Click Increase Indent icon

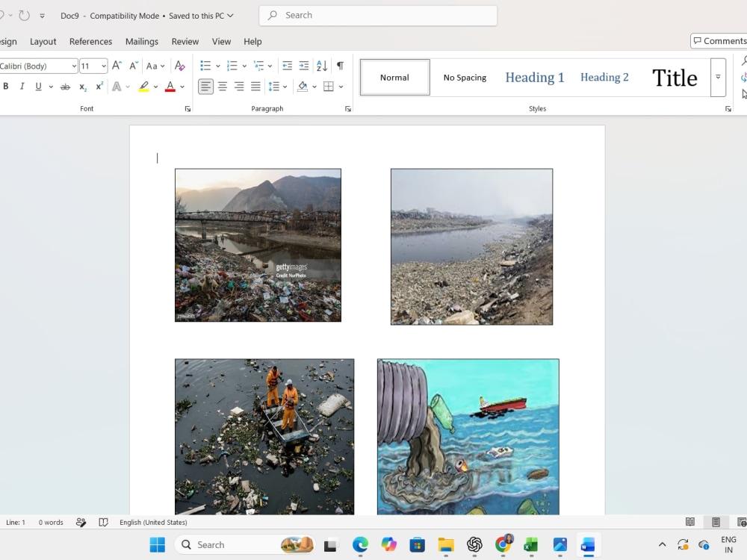(x=304, y=66)
